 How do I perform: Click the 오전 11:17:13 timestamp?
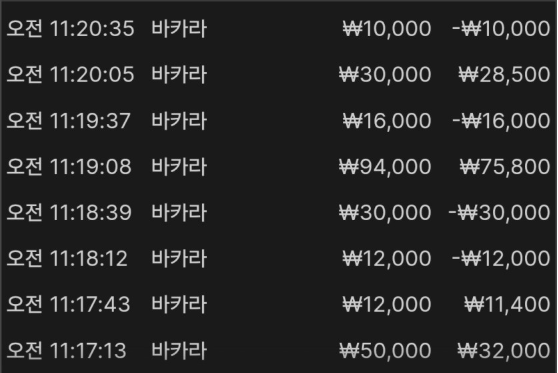[x=66, y=351]
